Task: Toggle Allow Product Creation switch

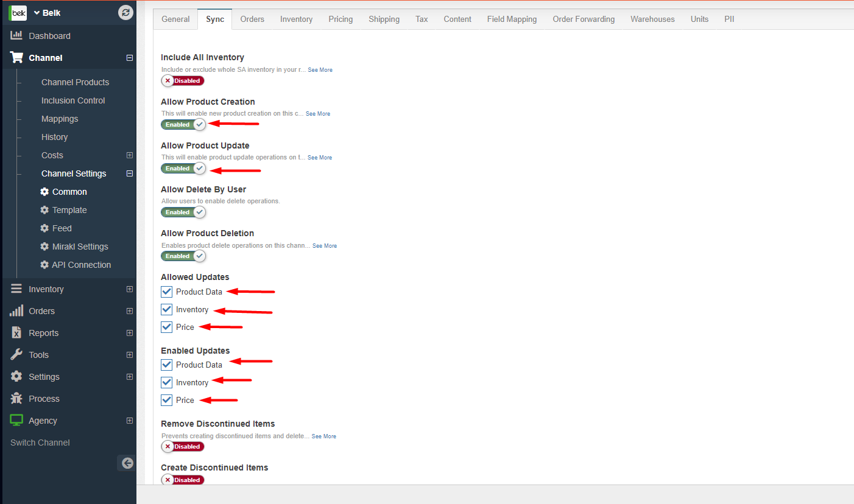Action: (x=183, y=124)
